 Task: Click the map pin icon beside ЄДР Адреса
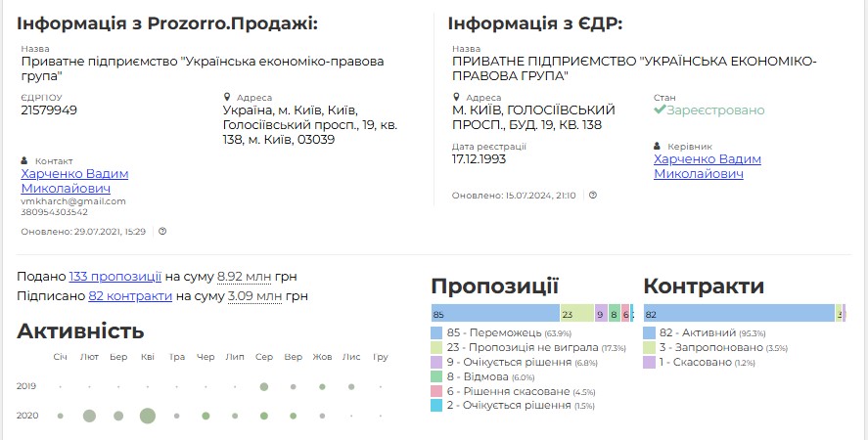(456, 97)
